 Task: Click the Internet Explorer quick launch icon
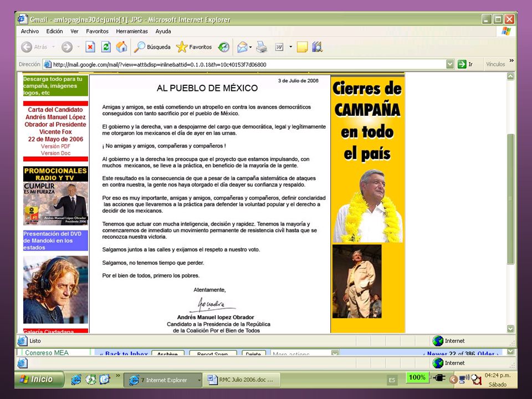[x=76, y=379]
